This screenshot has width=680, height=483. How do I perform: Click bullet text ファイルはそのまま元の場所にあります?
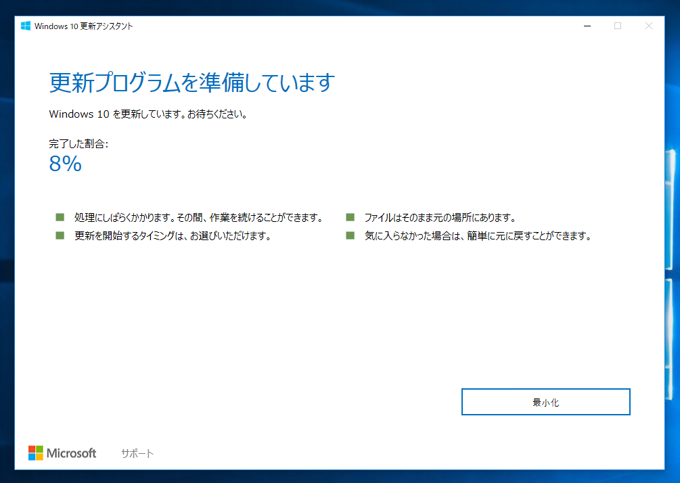tap(440, 218)
